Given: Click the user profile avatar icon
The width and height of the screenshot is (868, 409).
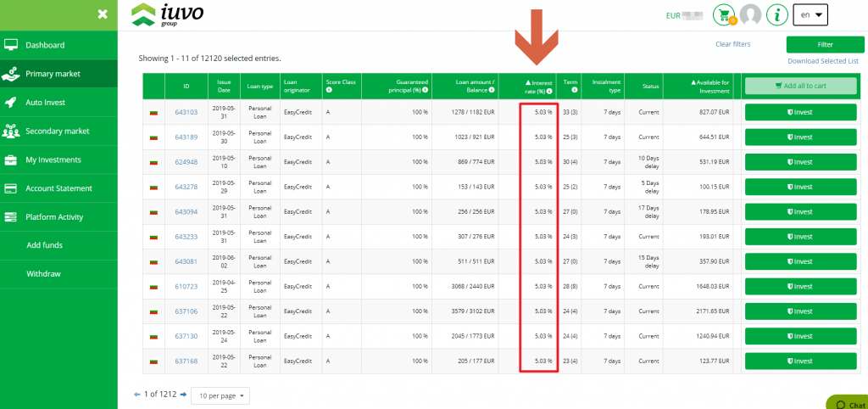Looking at the screenshot, I should (750, 15).
